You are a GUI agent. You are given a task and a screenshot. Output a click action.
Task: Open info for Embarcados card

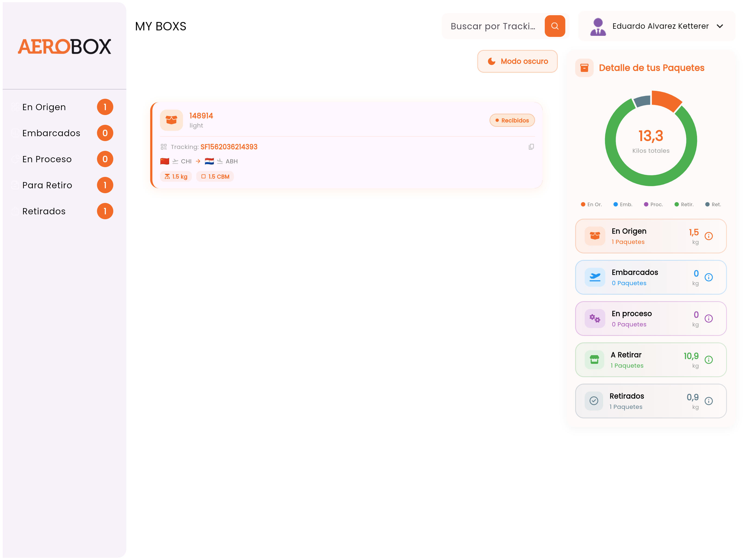point(708,277)
